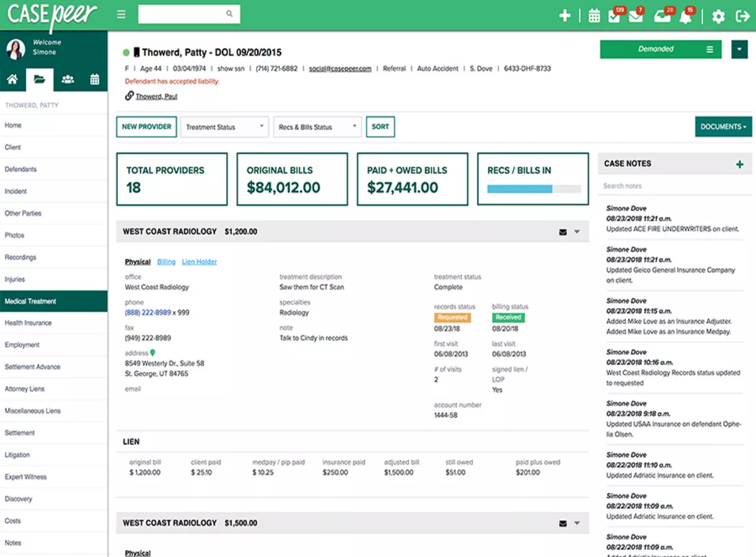Open the dark caret dropdown next to Demanded
Screen dimensions: 756x557
[x=739, y=50]
